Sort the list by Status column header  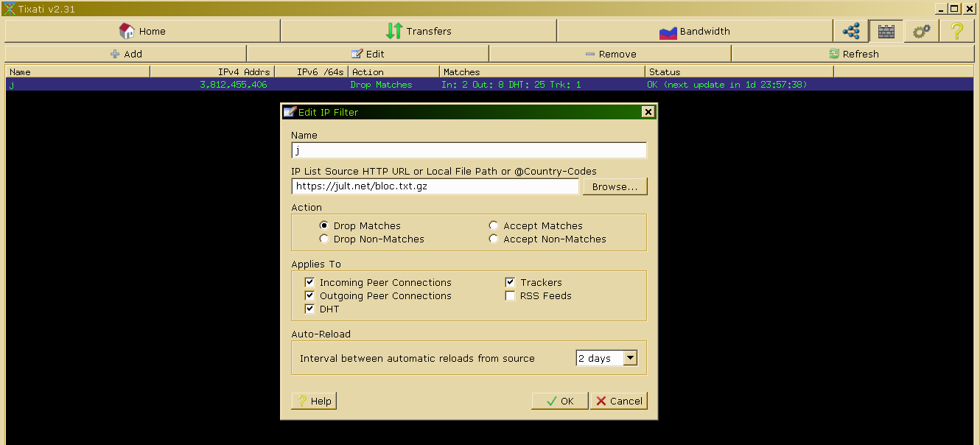click(x=738, y=72)
